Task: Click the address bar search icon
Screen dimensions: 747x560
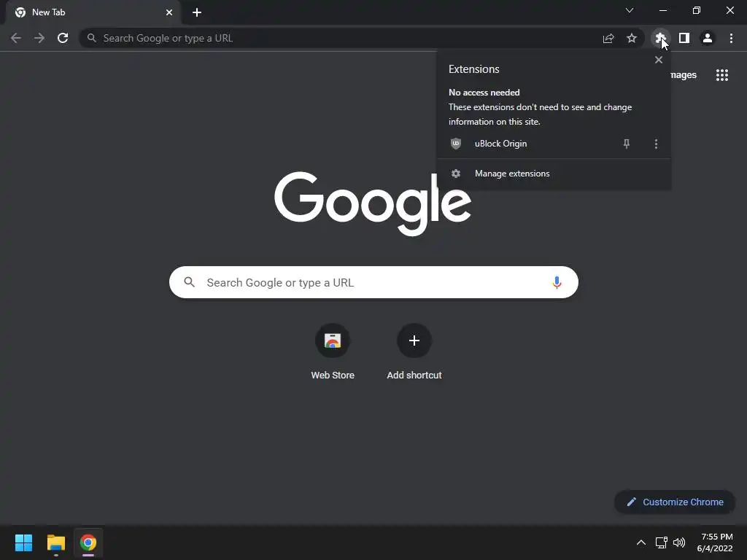Action: click(x=92, y=38)
